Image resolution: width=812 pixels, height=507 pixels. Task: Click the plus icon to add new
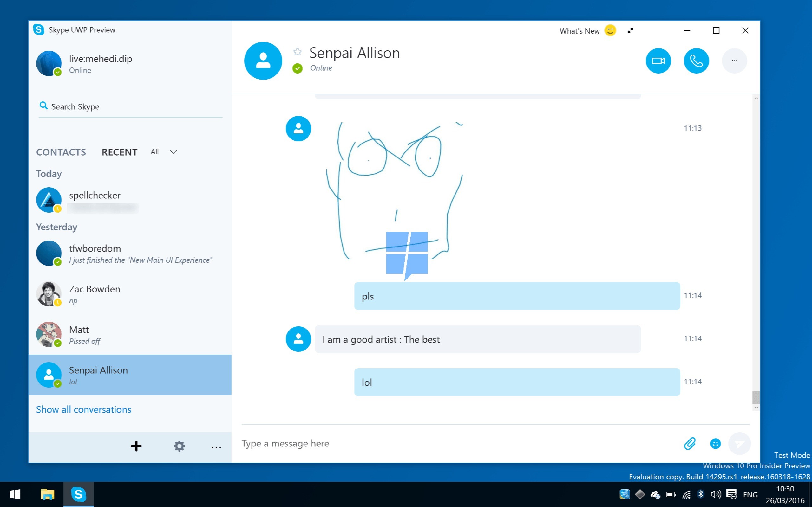tap(136, 446)
